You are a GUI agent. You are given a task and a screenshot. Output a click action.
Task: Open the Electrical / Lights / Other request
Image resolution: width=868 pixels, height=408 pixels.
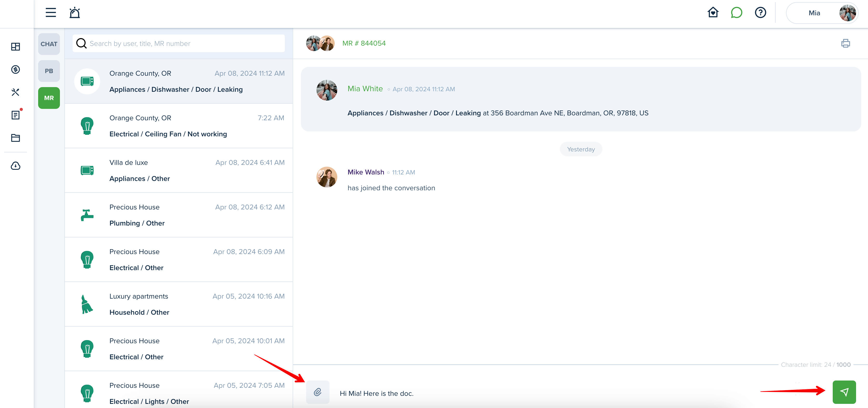point(179,390)
